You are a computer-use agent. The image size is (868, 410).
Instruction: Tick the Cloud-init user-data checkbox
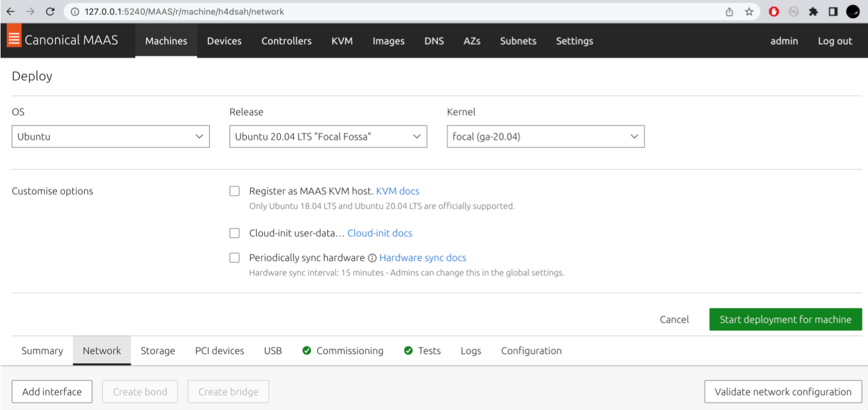coord(234,233)
